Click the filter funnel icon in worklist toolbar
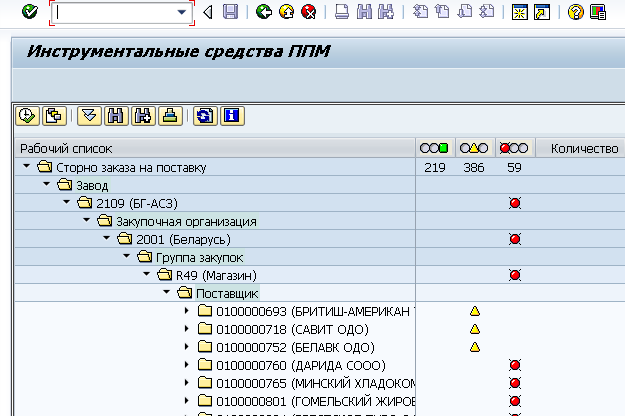Viewport: 625px width, 416px height. 90,115
